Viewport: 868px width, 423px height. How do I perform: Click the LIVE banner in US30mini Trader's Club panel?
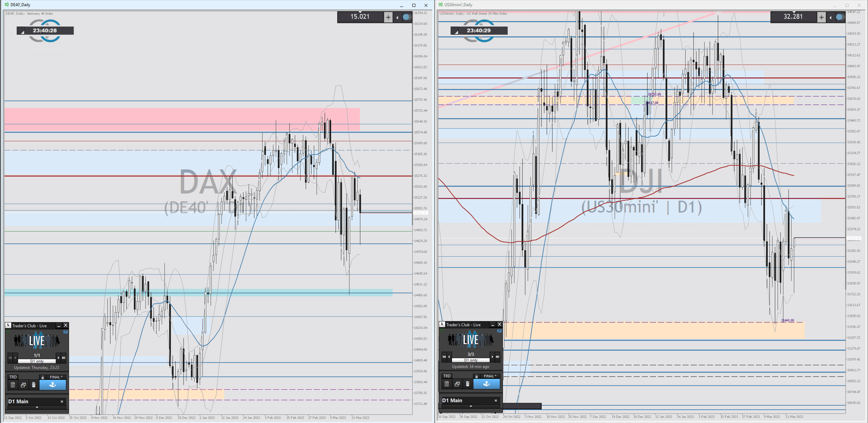471,339
